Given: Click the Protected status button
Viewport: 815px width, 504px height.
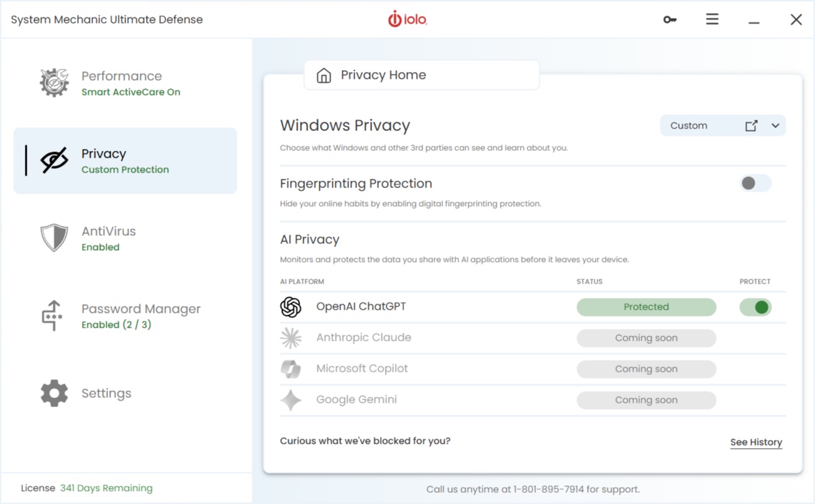Looking at the screenshot, I should (646, 307).
